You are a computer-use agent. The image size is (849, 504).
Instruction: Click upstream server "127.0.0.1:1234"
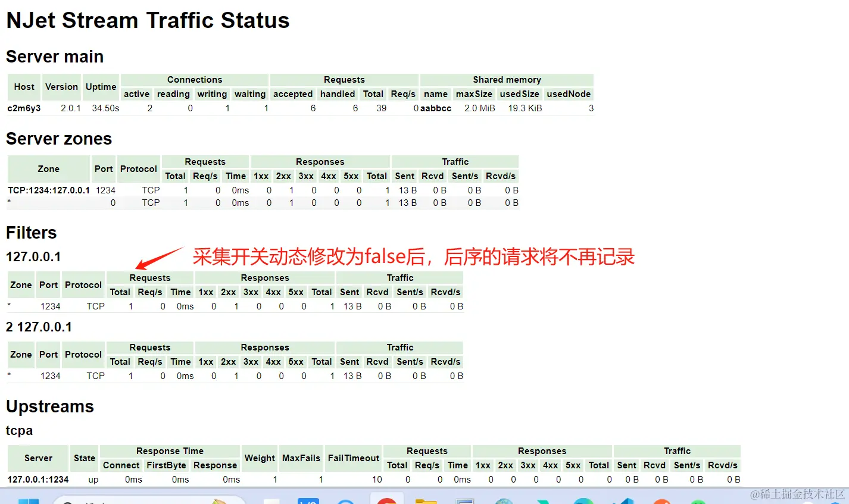click(x=38, y=480)
